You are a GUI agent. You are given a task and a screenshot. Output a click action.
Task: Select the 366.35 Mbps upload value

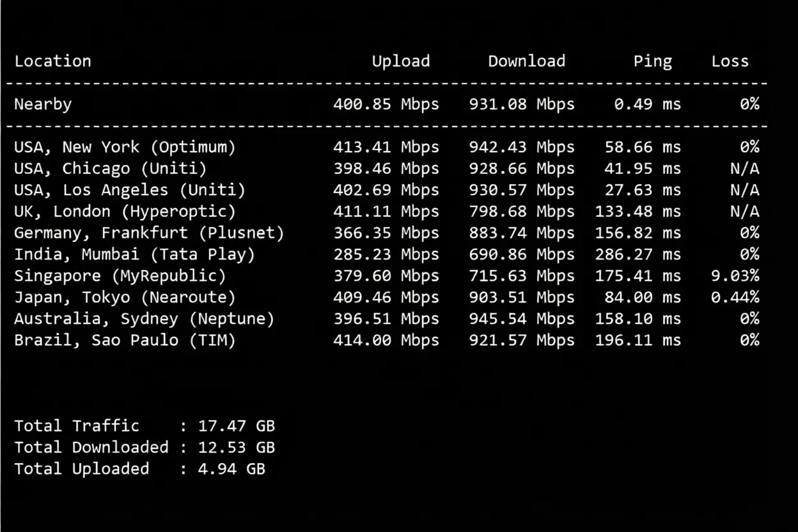pyautogui.click(x=386, y=233)
